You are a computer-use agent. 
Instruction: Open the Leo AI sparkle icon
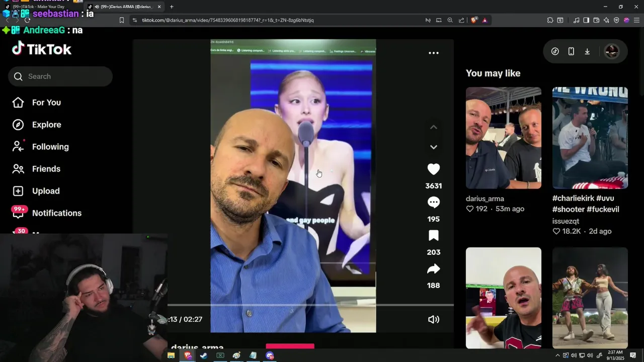pos(606,20)
